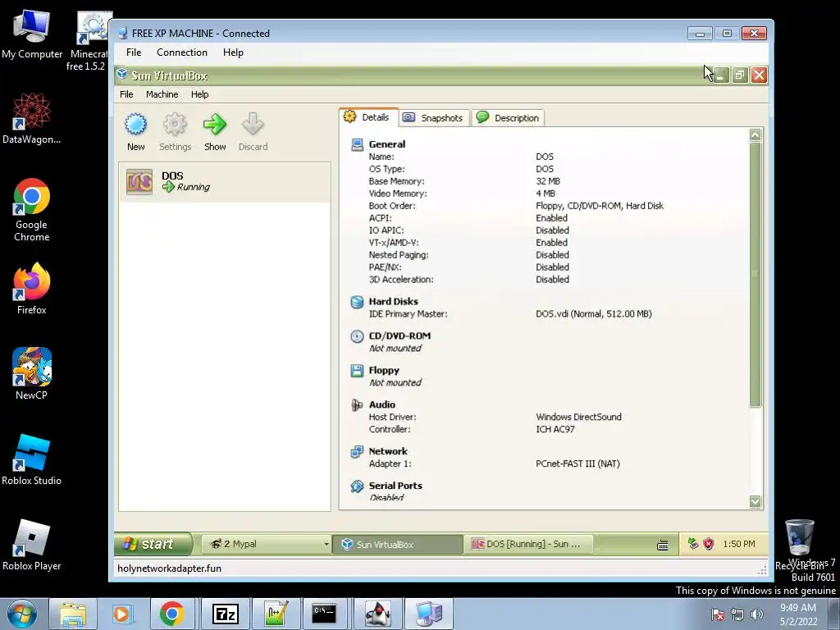This screenshot has height=630, width=840.
Task: Click the Windows 7 tray volume icon
Action: pyautogui.click(x=757, y=614)
